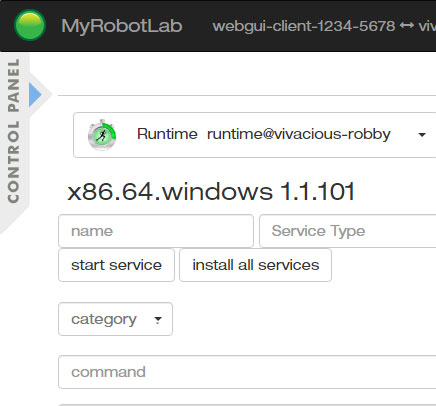Click the partially visible field below command
The width and height of the screenshot is (436, 406).
click(x=247, y=405)
